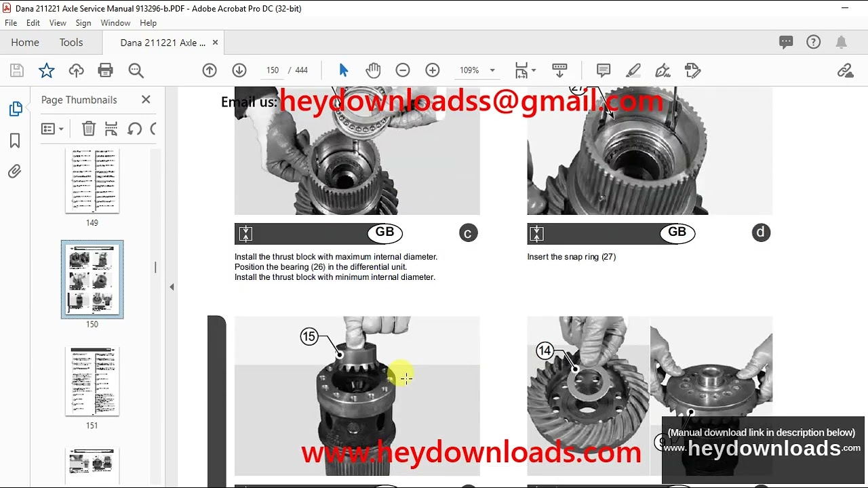
Task: Share a link to this file
Action: click(x=845, y=70)
